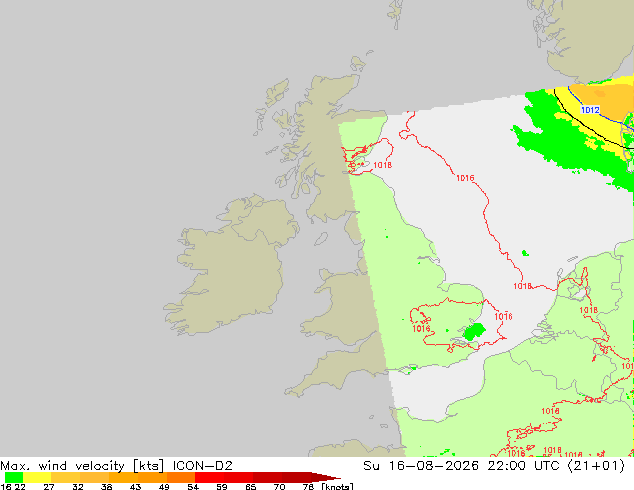Click the '16' legend scale value
This screenshot has height=490, width=634.
tap(6, 487)
